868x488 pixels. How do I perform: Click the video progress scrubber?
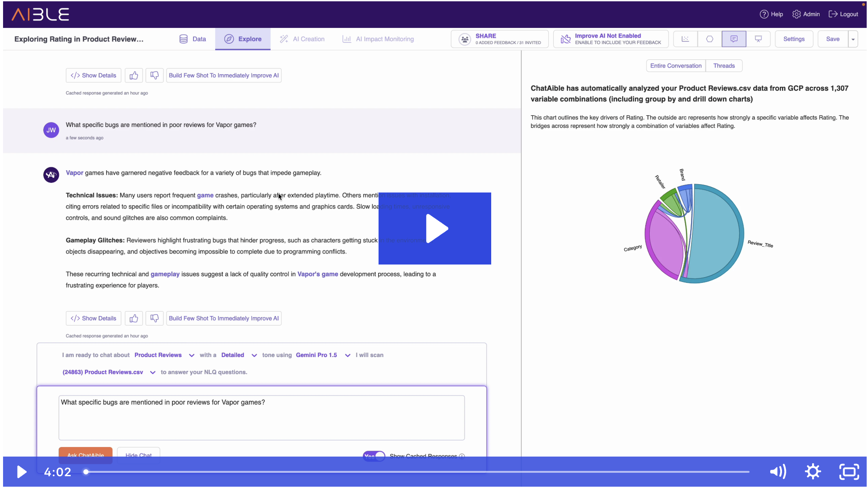click(x=86, y=472)
